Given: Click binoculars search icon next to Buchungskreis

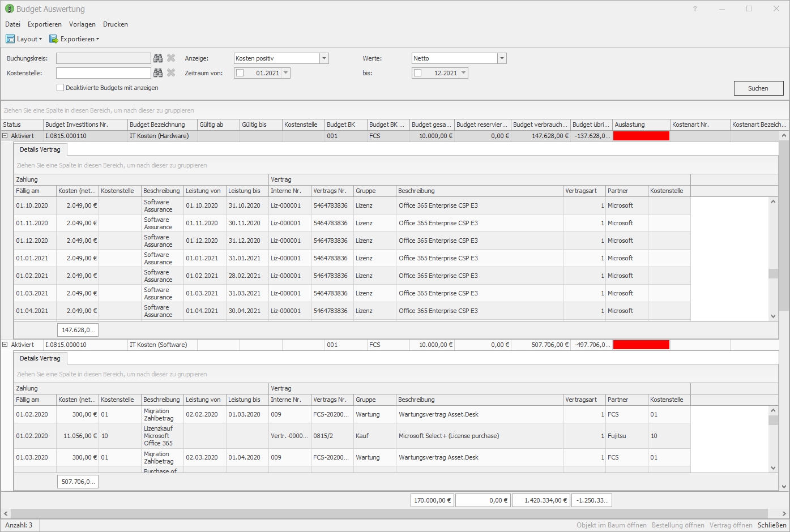Looking at the screenshot, I should point(158,58).
